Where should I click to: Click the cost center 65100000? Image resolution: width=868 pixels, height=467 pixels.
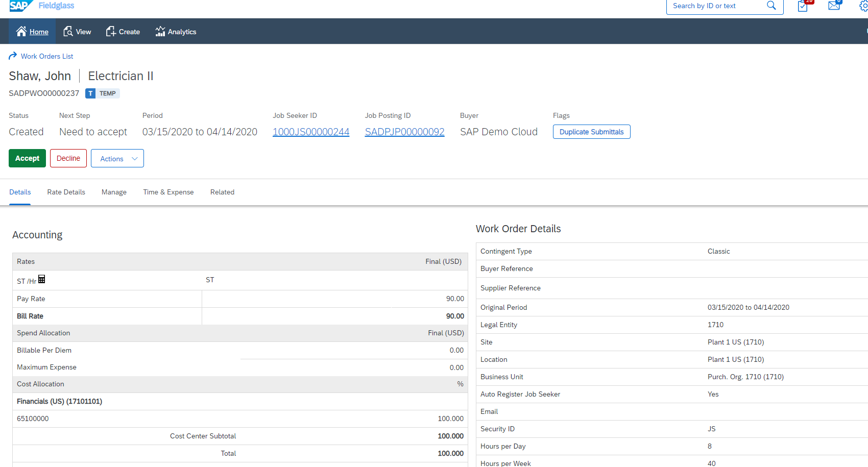[33, 419]
